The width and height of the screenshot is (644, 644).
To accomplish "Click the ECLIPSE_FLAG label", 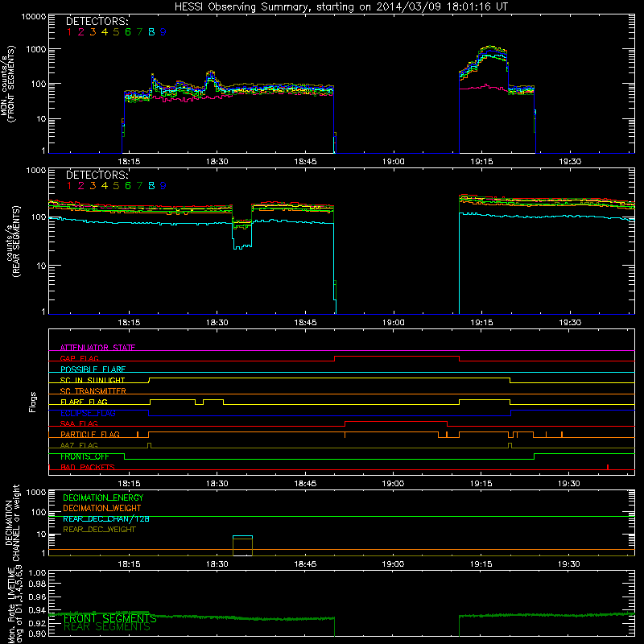I will click(x=88, y=413).
